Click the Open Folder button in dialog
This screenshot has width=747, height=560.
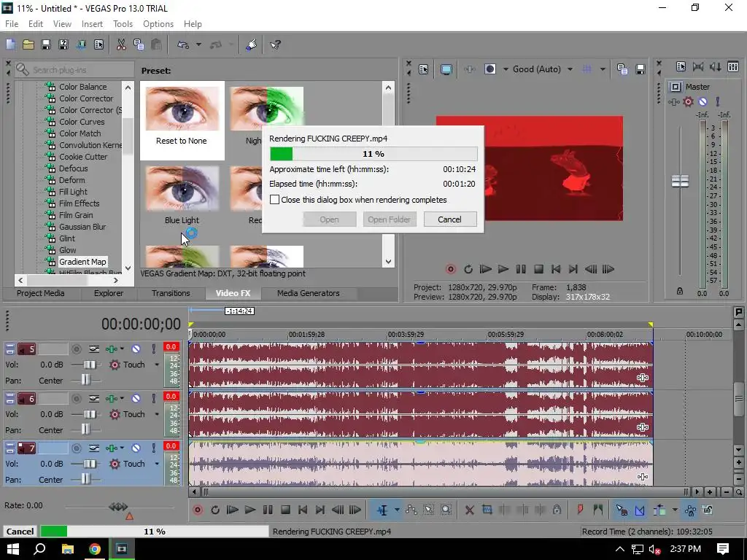click(x=390, y=219)
